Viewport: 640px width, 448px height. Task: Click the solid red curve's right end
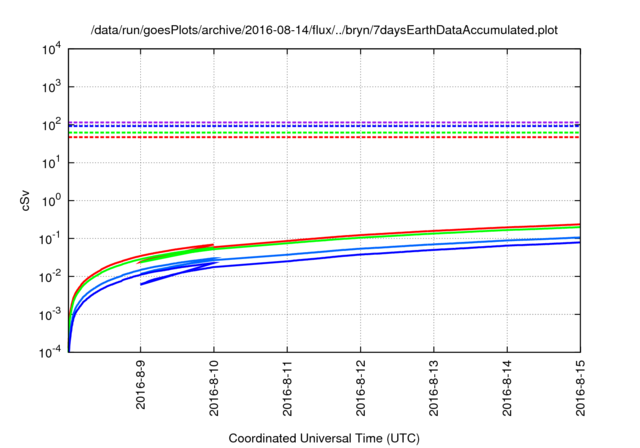[576, 225]
